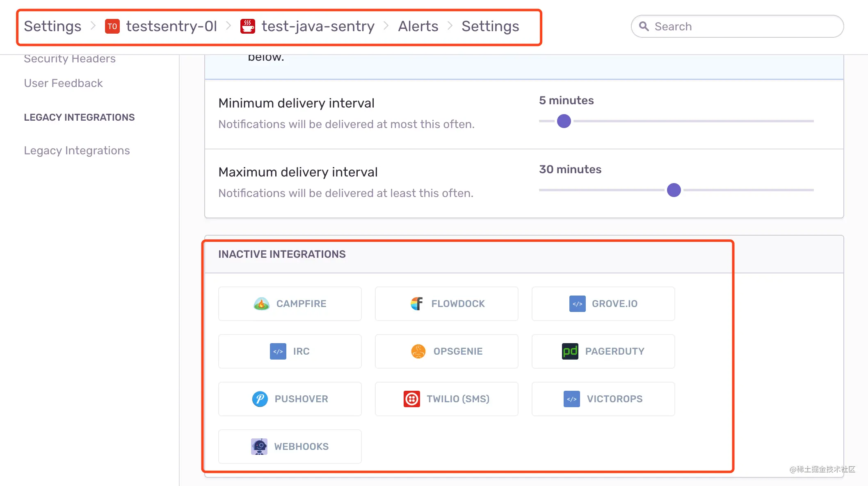Click the OpsGenie orange icon

click(418, 351)
